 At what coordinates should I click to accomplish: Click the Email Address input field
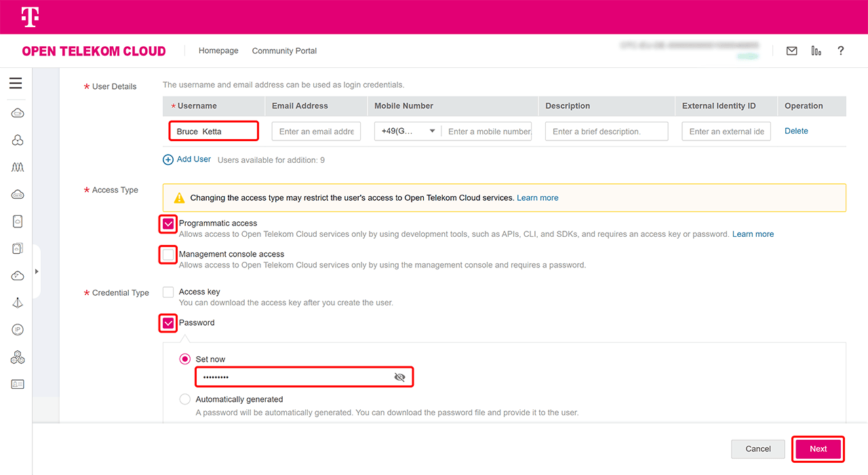point(316,132)
